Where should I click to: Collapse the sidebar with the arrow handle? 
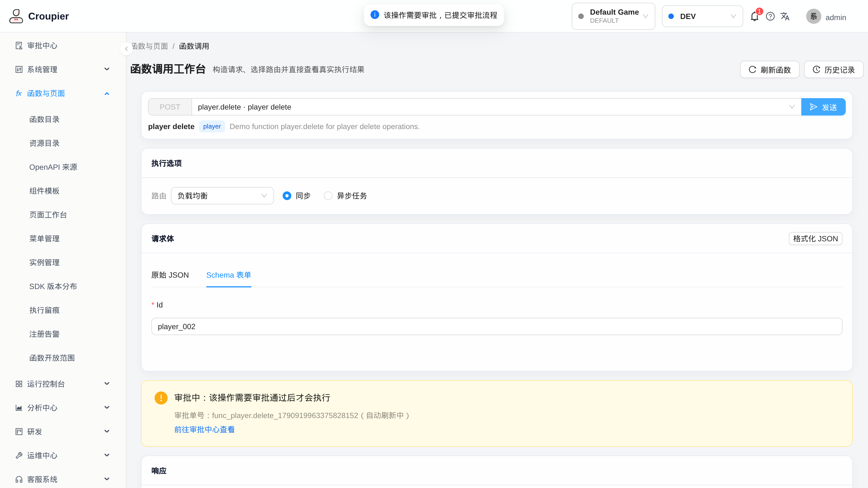[x=126, y=49]
